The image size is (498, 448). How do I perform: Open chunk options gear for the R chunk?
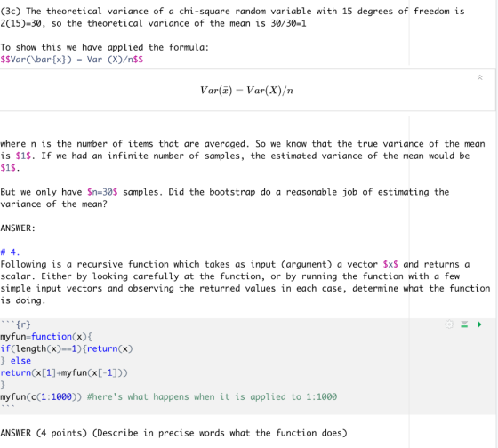tap(449, 324)
